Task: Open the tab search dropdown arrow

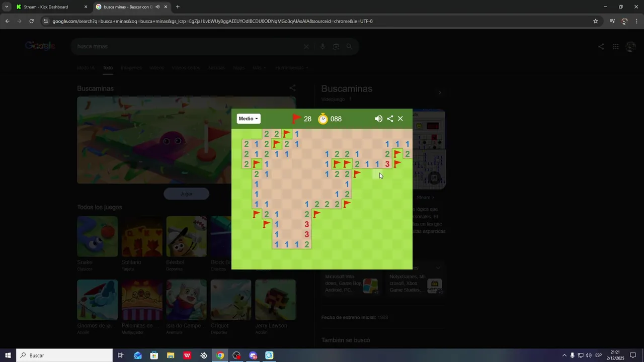Action: pyautogui.click(x=7, y=7)
